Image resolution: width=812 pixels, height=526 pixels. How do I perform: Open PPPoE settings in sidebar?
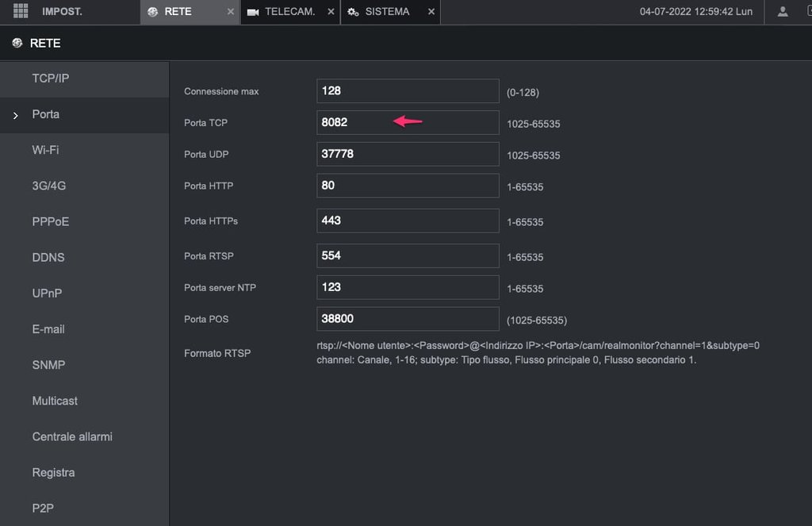click(84, 222)
